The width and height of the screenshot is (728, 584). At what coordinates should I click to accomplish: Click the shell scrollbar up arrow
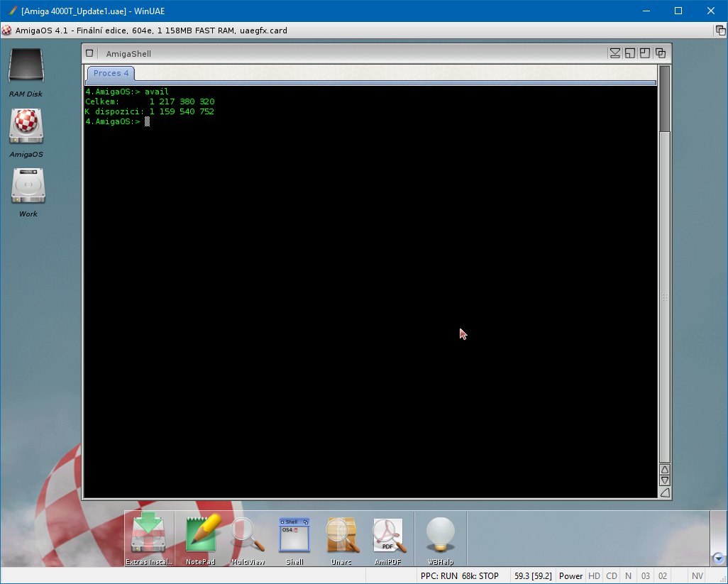(x=665, y=469)
